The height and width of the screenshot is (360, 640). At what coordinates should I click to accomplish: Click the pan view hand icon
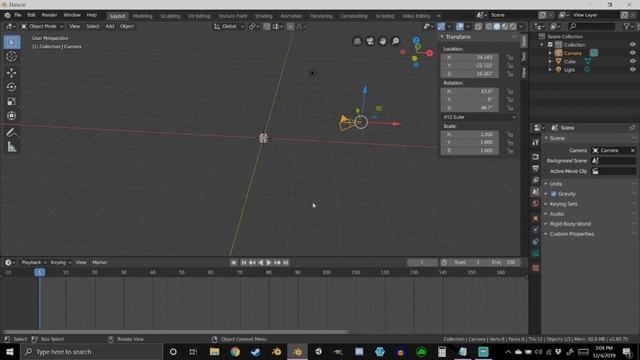[382, 41]
